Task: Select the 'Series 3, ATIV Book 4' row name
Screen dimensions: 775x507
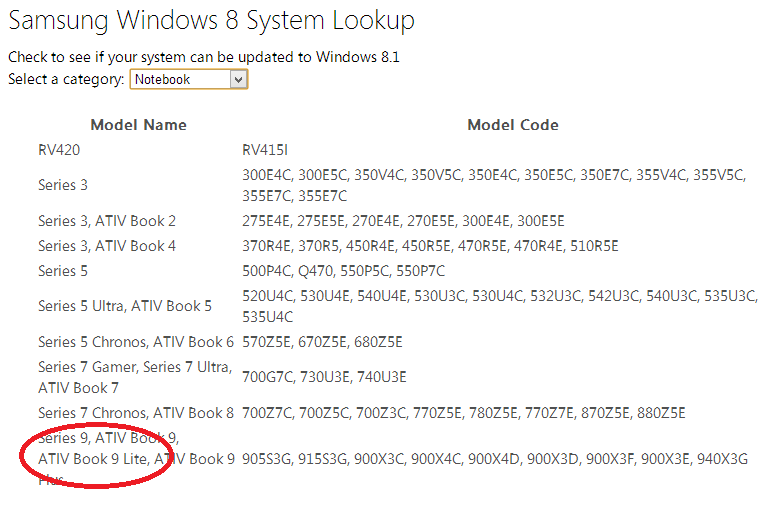Action: 107,246
